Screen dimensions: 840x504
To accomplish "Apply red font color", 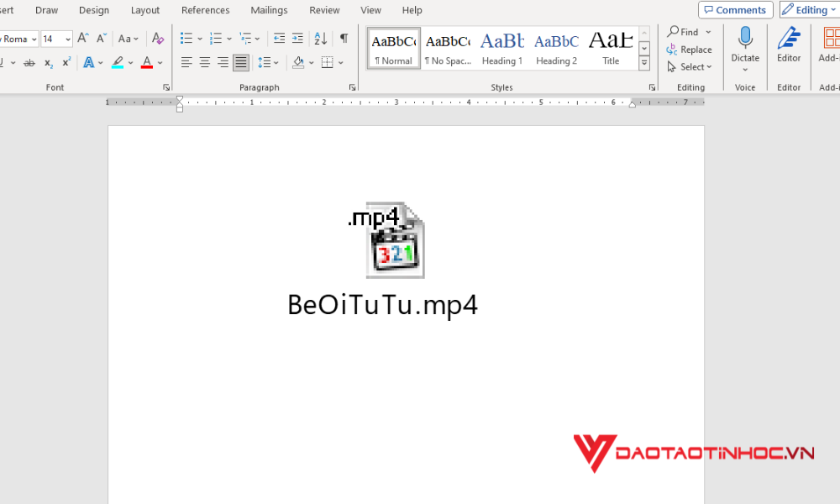I will coord(147,63).
